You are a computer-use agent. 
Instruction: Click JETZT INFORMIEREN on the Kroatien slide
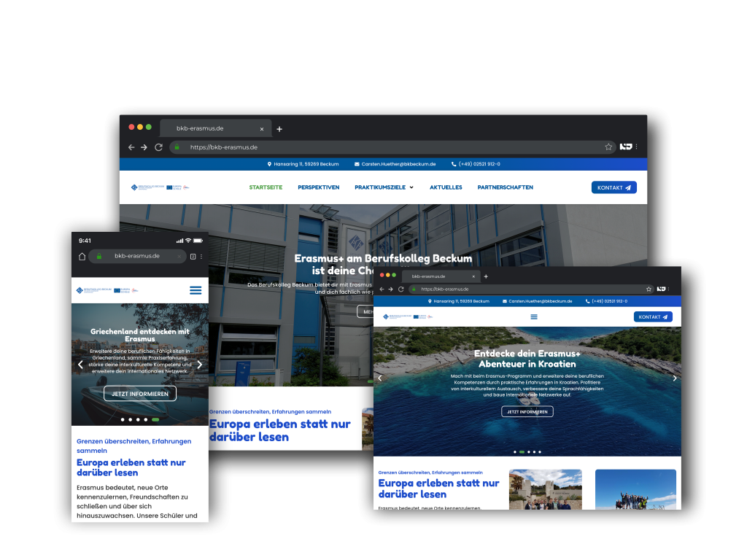(x=527, y=412)
